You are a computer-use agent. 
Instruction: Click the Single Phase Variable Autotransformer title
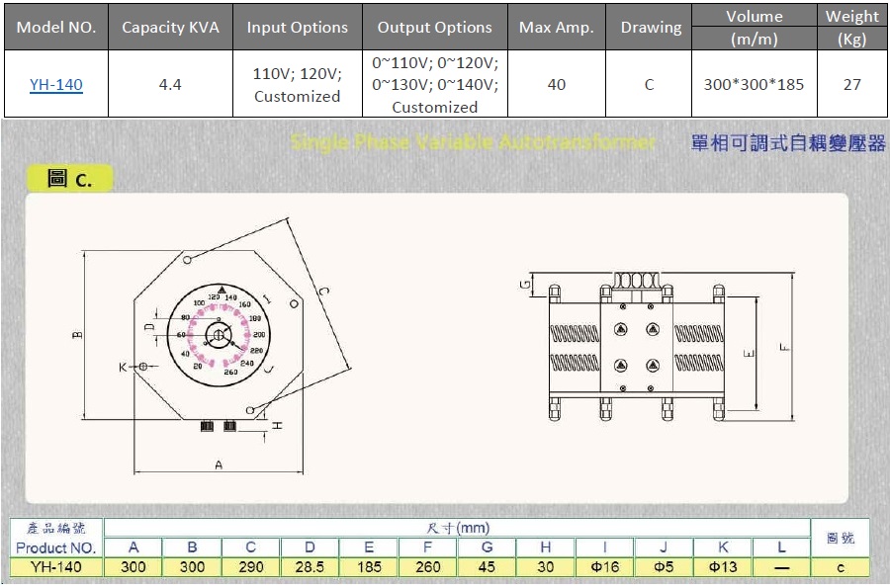(x=473, y=142)
